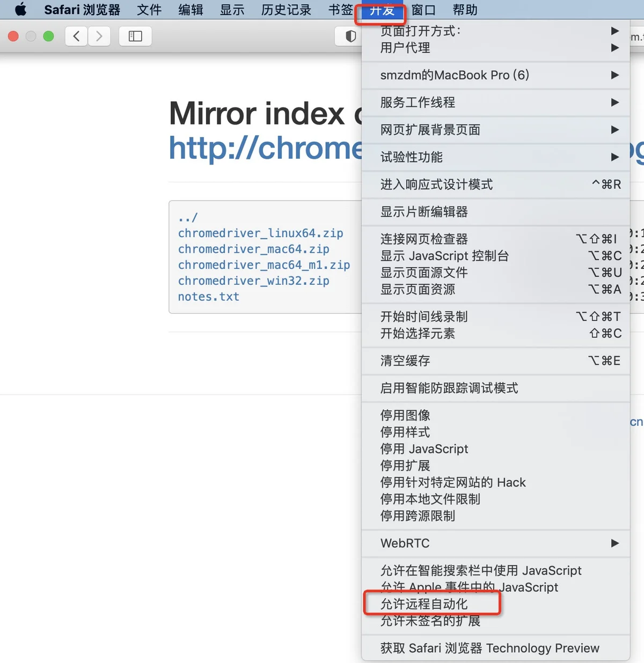644x663 pixels.
Task: Toggle 启用智能防跟踪调试模式
Action: (496, 388)
